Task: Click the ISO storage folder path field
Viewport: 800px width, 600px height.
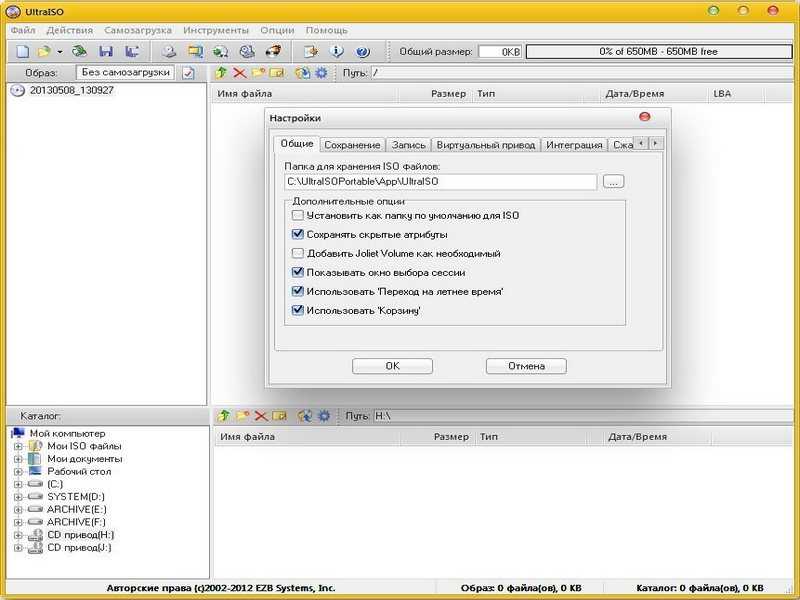Action: tap(440, 182)
